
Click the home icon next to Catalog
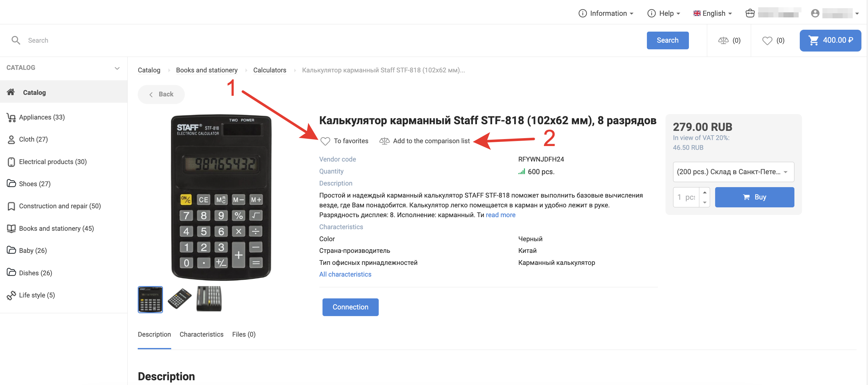coord(11,92)
